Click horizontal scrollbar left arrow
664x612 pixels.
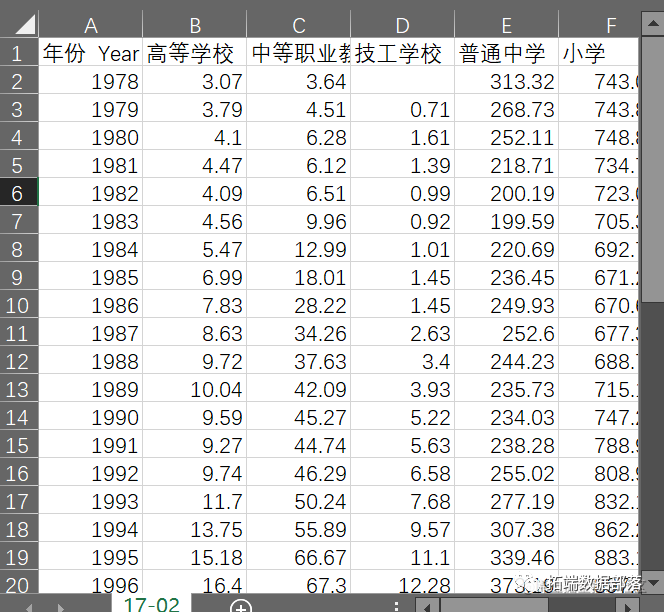427,606
